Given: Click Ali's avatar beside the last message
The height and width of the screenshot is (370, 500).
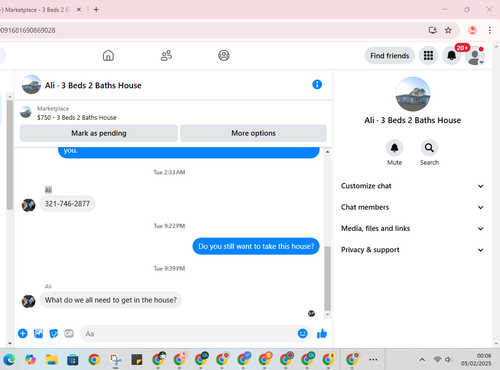Looking at the screenshot, I should [x=28, y=301].
